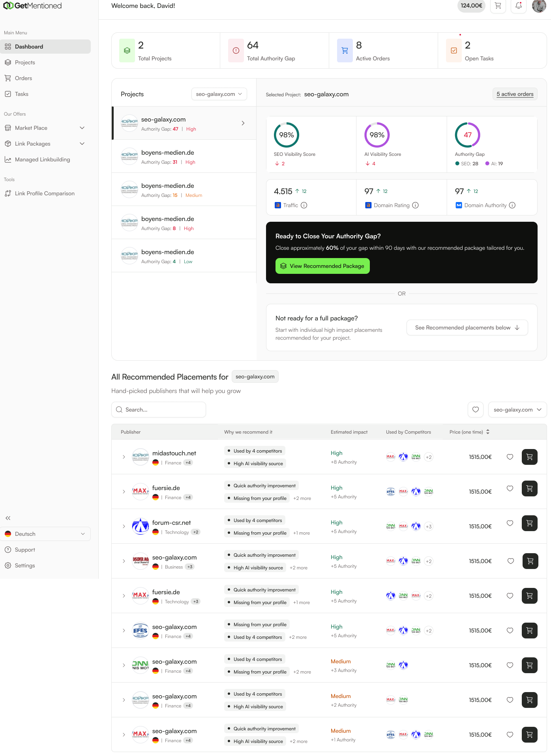Viewport: 551px width, 756px height.
Task: Click the seo-galaxy.com tag beside heading
Action: click(255, 376)
